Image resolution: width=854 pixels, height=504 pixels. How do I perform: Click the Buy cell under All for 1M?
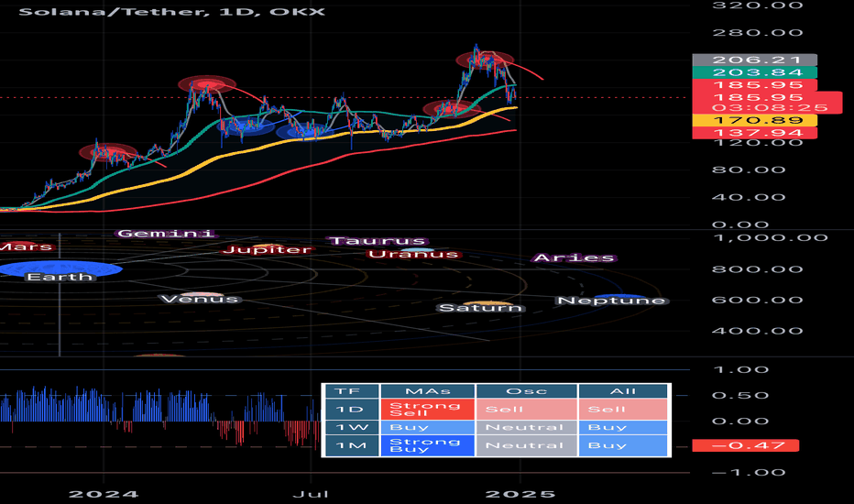tap(623, 445)
